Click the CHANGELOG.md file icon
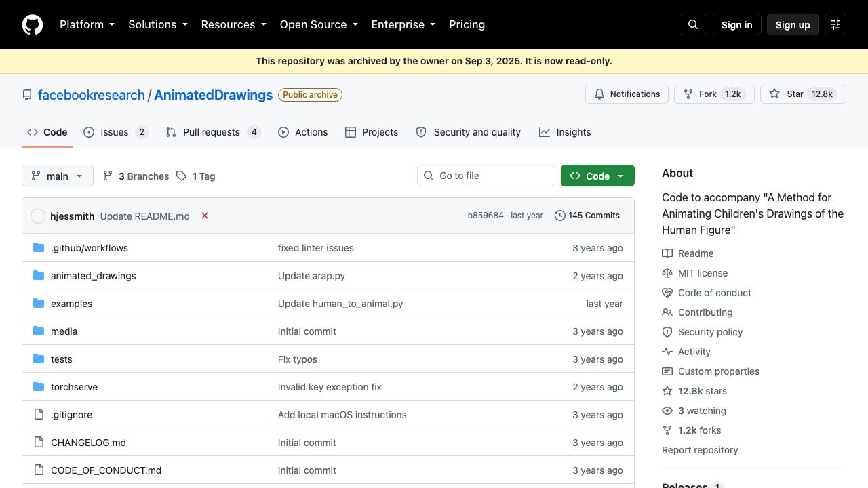868x488 pixels. coord(39,443)
